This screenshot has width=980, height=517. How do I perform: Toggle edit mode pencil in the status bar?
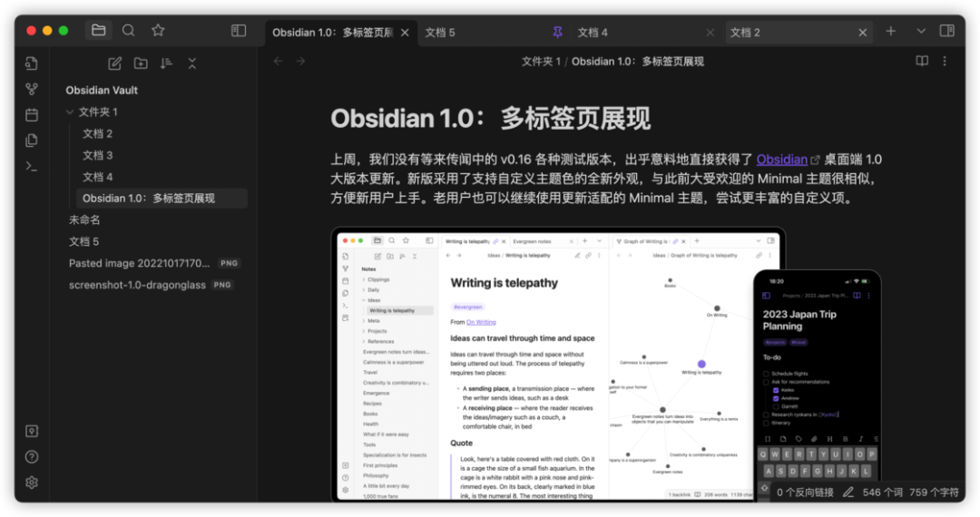click(x=848, y=492)
